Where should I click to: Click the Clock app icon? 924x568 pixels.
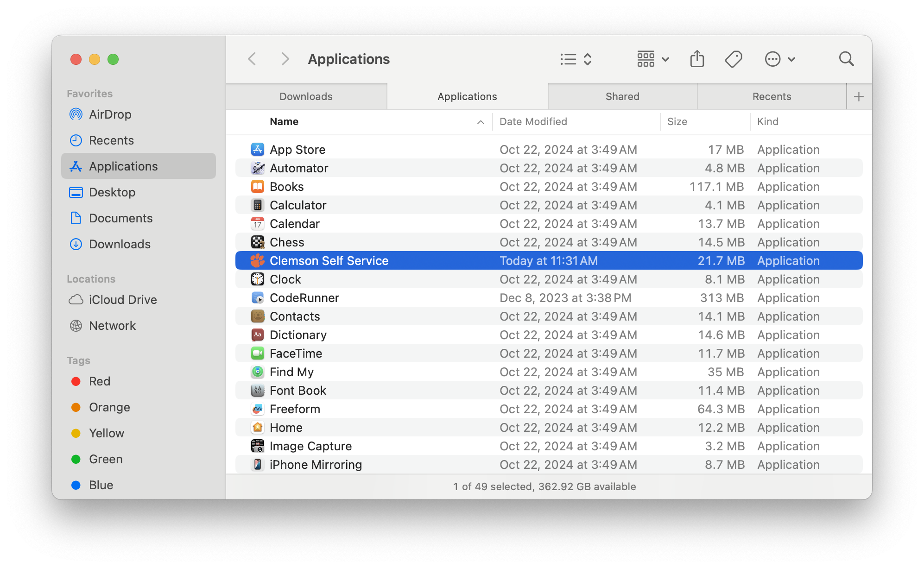(258, 279)
